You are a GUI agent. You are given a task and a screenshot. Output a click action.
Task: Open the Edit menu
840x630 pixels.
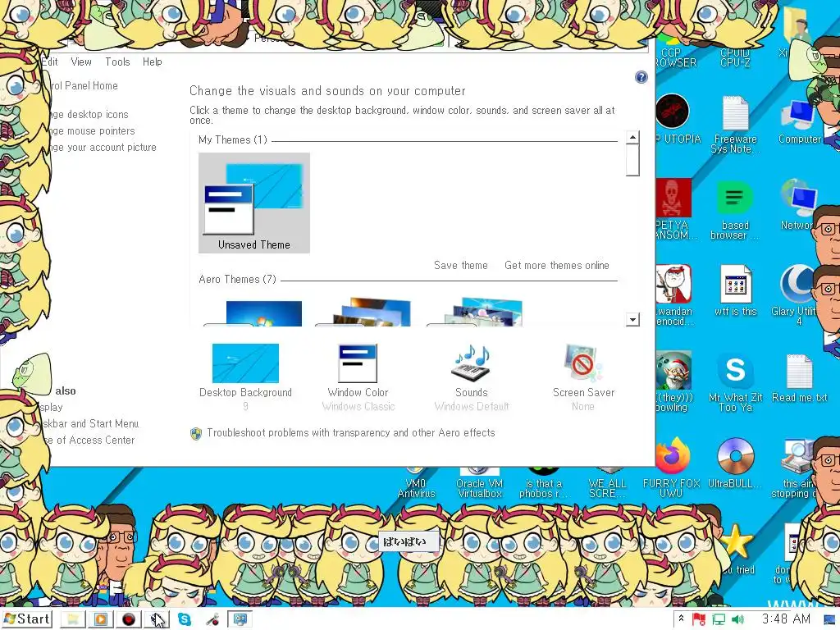point(49,62)
